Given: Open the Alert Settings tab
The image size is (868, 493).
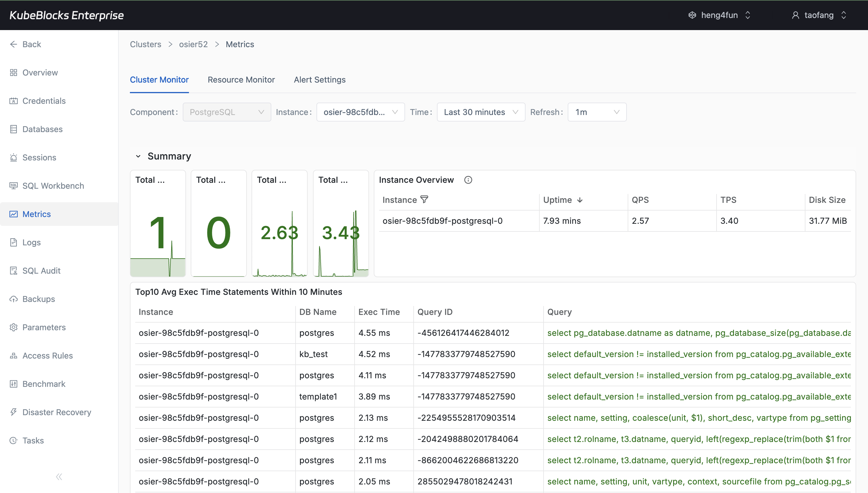Looking at the screenshot, I should (x=319, y=80).
